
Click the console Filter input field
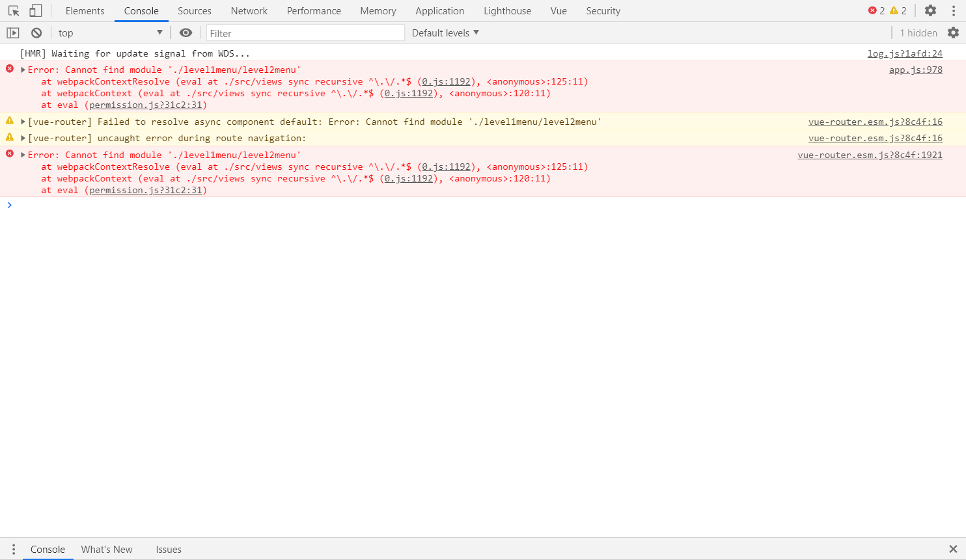305,33
